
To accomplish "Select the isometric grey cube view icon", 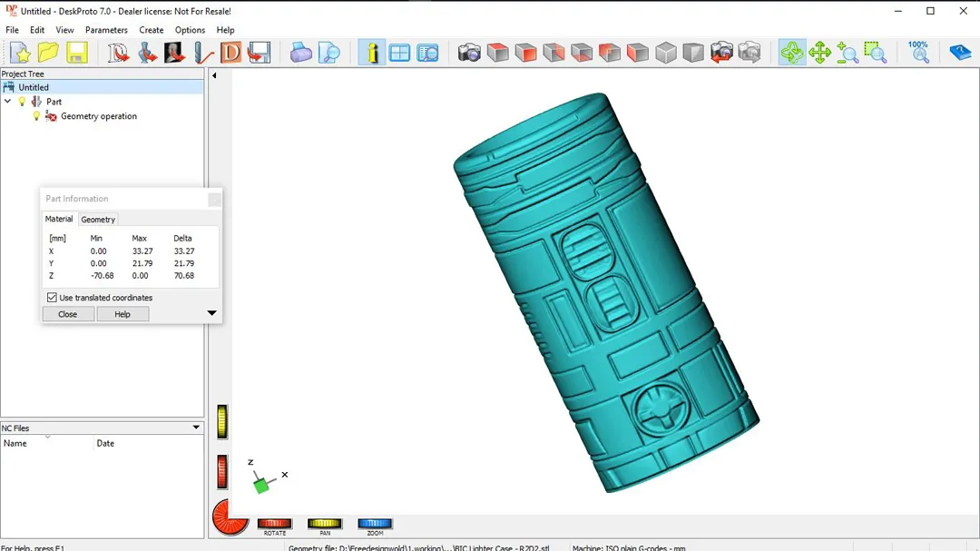I will tap(666, 53).
